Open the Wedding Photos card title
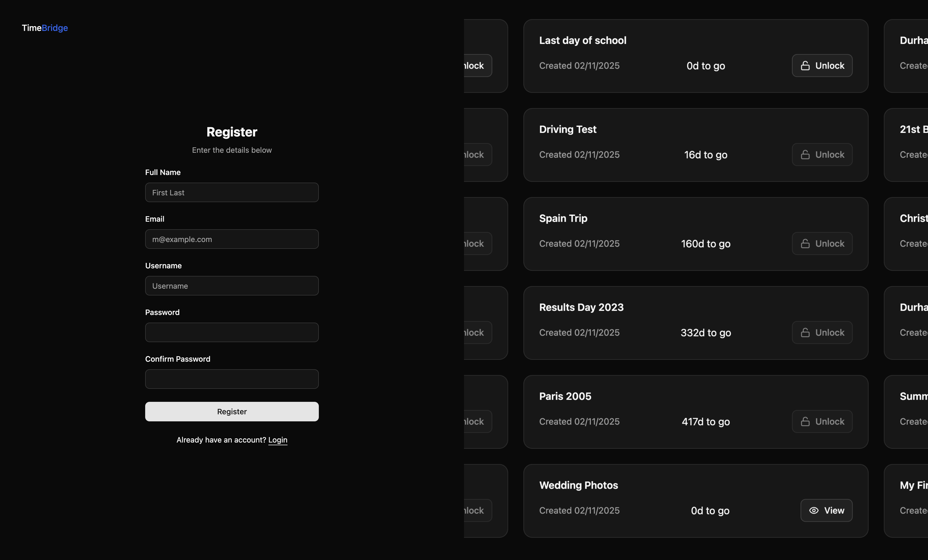 coord(579,485)
